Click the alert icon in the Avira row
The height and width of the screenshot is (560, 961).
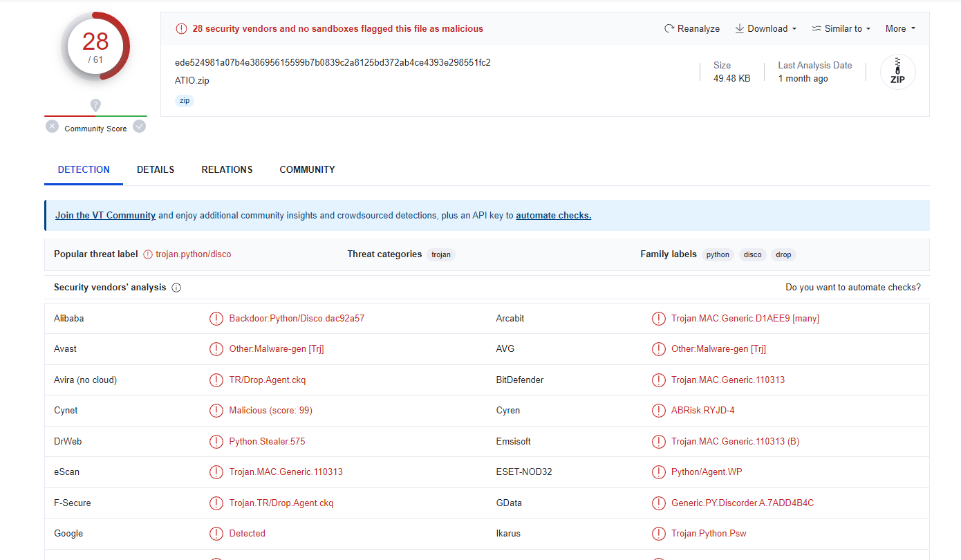[x=216, y=380]
